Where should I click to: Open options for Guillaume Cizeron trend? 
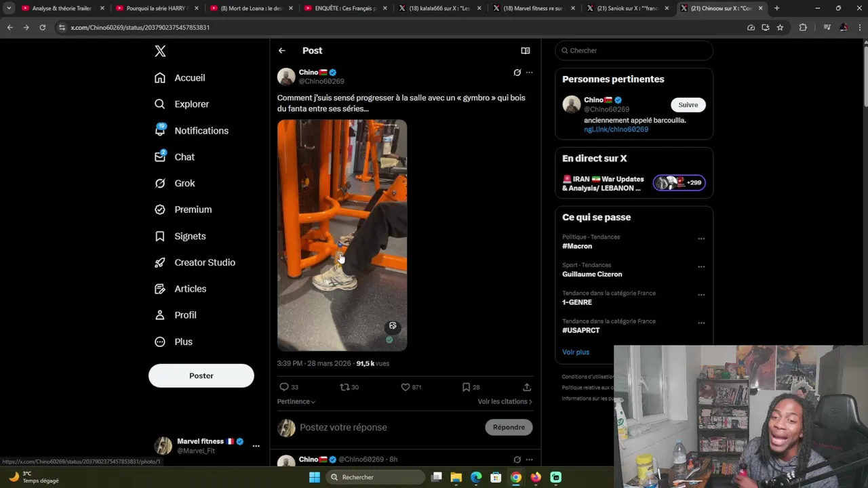(701, 267)
